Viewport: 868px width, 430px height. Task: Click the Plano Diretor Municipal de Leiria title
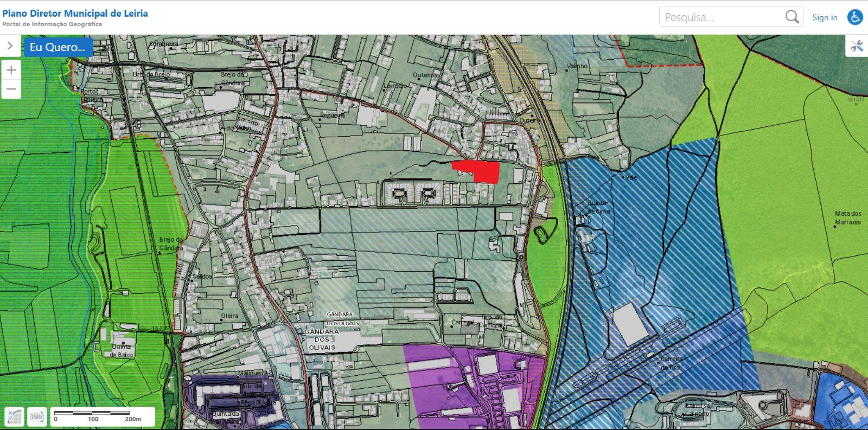[x=75, y=13]
